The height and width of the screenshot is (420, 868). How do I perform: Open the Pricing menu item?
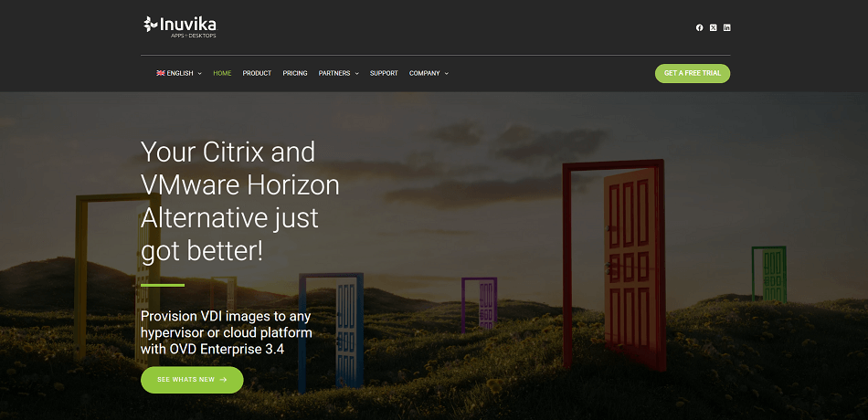tap(295, 73)
